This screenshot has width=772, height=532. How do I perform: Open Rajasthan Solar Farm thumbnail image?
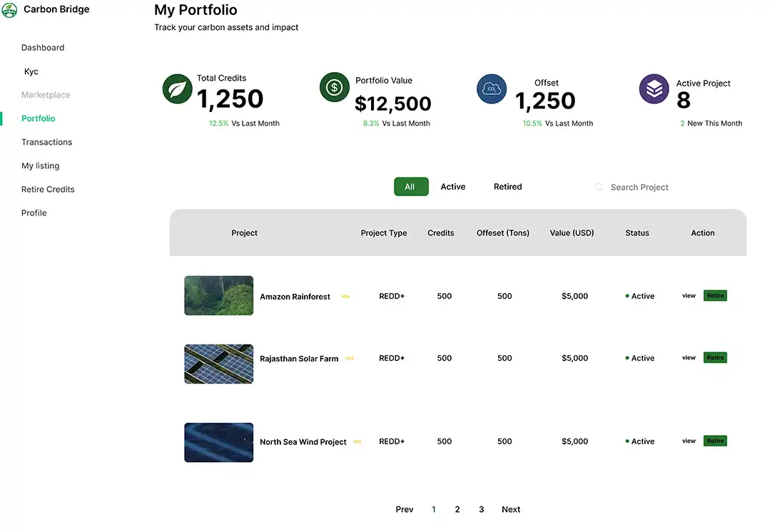click(218, 364)
